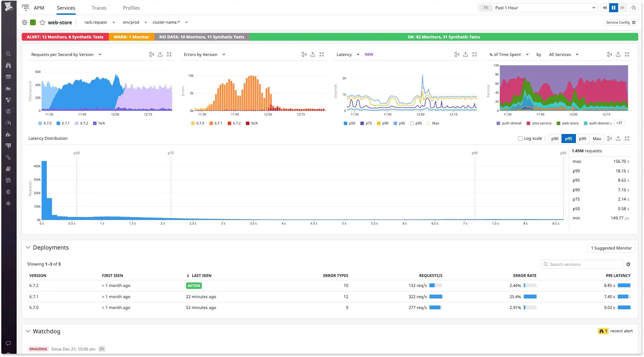Open the binoculars Watchdog sidebar icon
The image size is (644, 357).
point(8,65)
